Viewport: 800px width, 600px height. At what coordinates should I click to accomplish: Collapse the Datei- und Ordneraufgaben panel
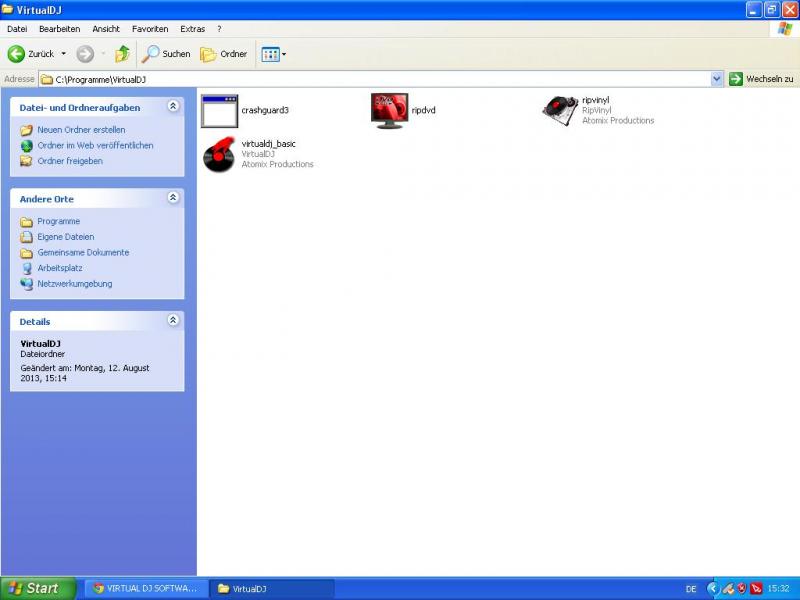pyautogui.click(x=173, y=106)
